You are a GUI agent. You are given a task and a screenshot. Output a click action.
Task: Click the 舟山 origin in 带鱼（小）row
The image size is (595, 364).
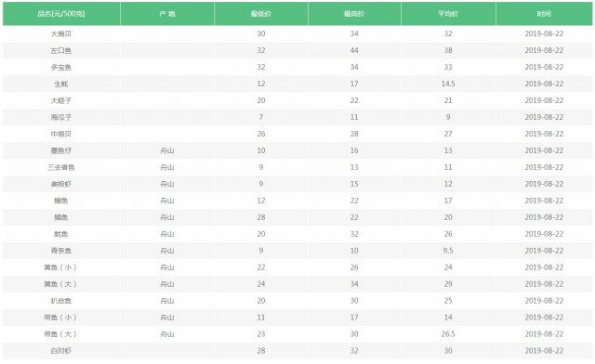pos(167,318)
